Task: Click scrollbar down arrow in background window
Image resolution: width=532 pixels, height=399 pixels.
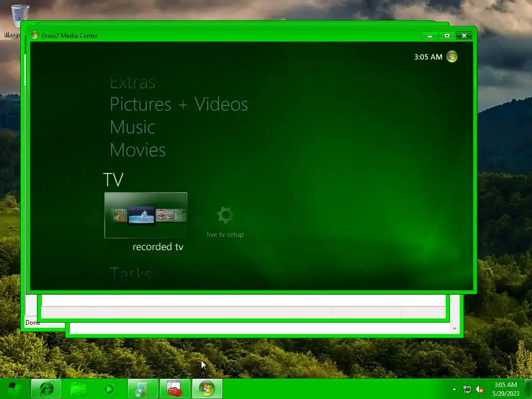Action: click(454, 329)
